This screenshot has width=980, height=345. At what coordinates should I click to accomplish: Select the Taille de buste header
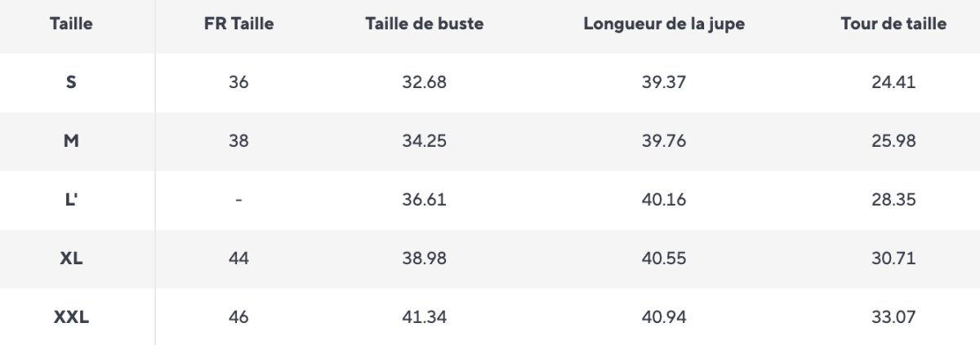pyautogui.click(x=424, y=24)
